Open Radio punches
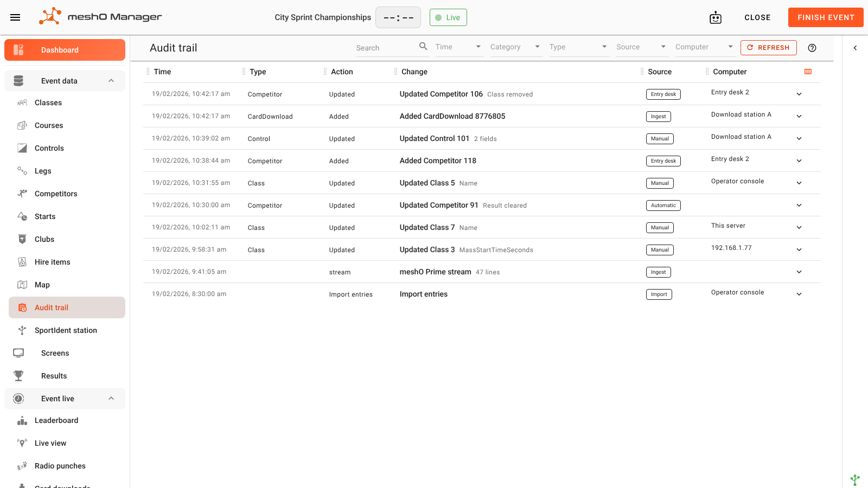This screenshot has height=488, width=868. pos(67,466)
